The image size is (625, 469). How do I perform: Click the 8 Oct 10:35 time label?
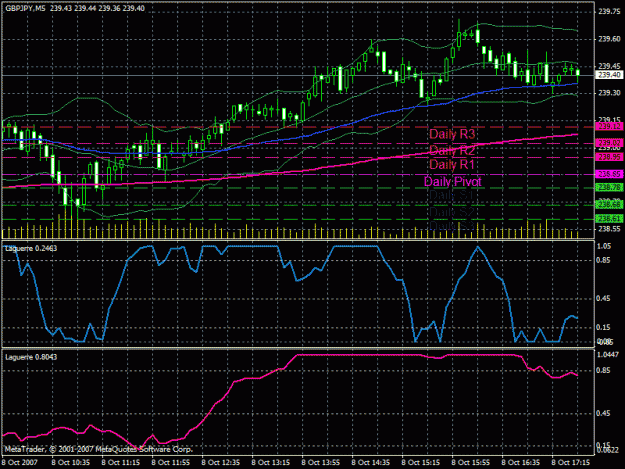(x=71, y=463)
